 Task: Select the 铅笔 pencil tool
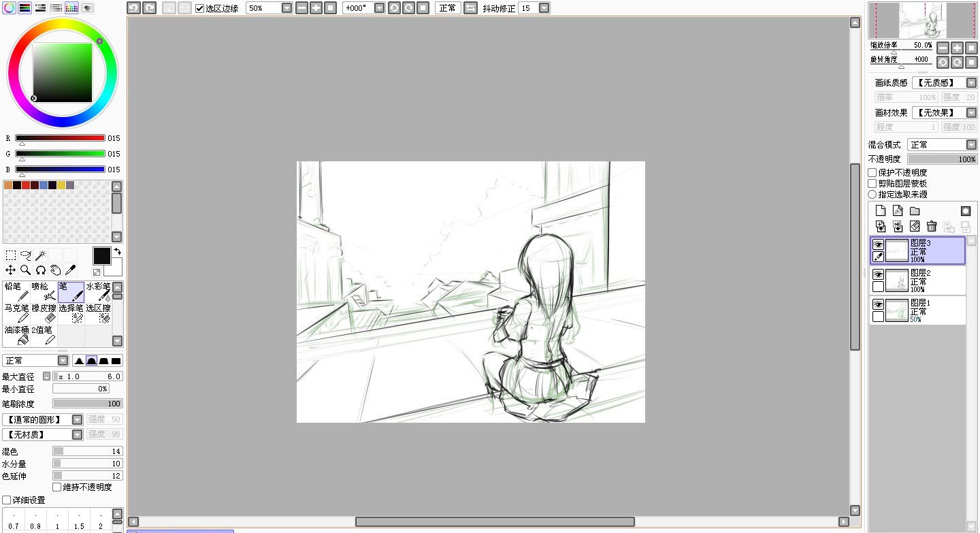coord(16,292)
